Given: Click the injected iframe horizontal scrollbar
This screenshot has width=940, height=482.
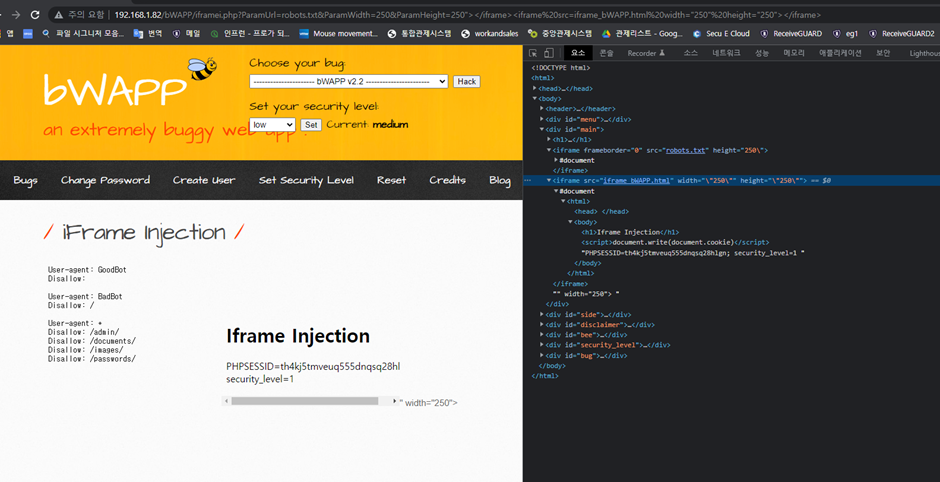Looking at the screenshot, I should 305,401.
